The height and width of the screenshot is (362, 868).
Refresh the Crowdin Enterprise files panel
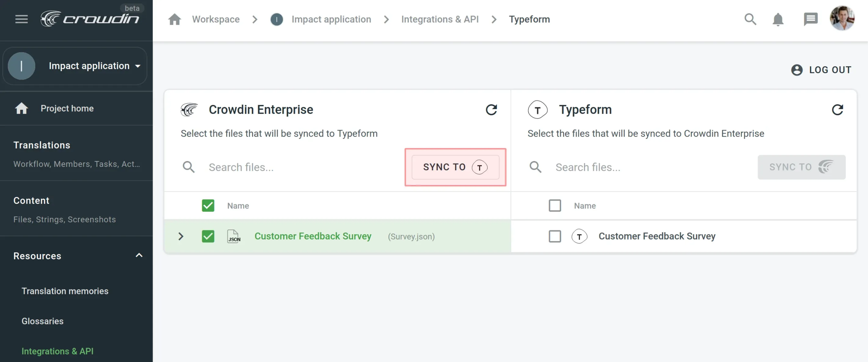pyautogui.click(x=492, y=110)
